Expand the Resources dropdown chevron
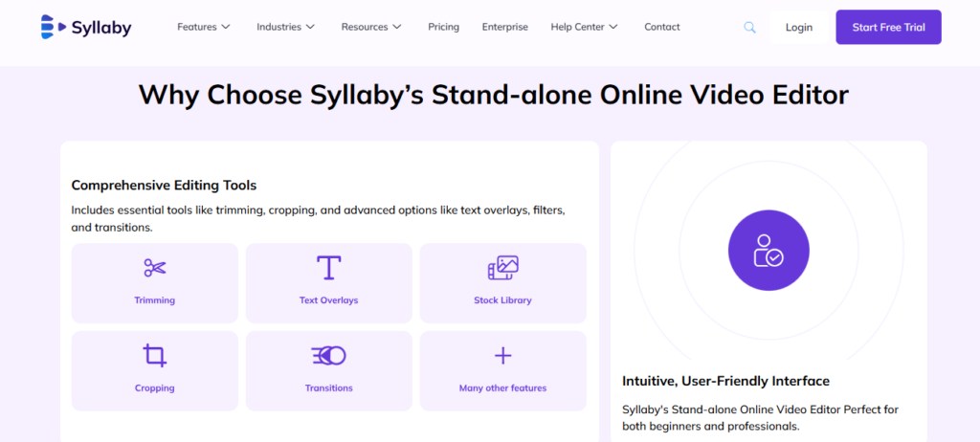 click(397, 27)
